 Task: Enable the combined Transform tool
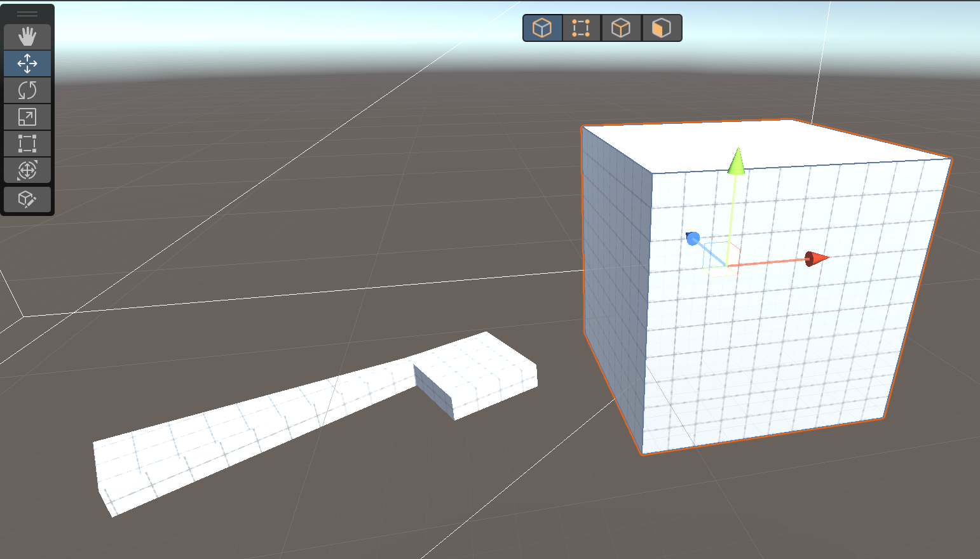tap(27, 170)
